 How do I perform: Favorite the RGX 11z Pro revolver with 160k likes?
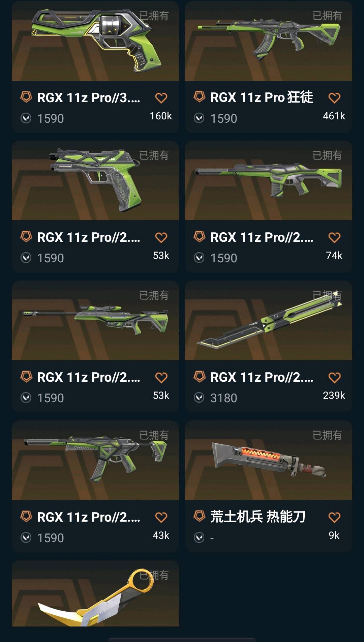point(161,98)
